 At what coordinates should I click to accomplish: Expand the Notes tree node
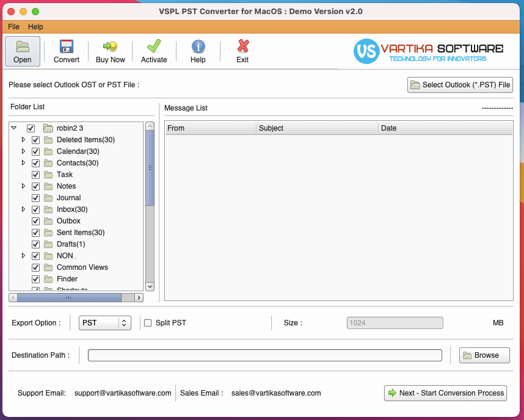23,186
